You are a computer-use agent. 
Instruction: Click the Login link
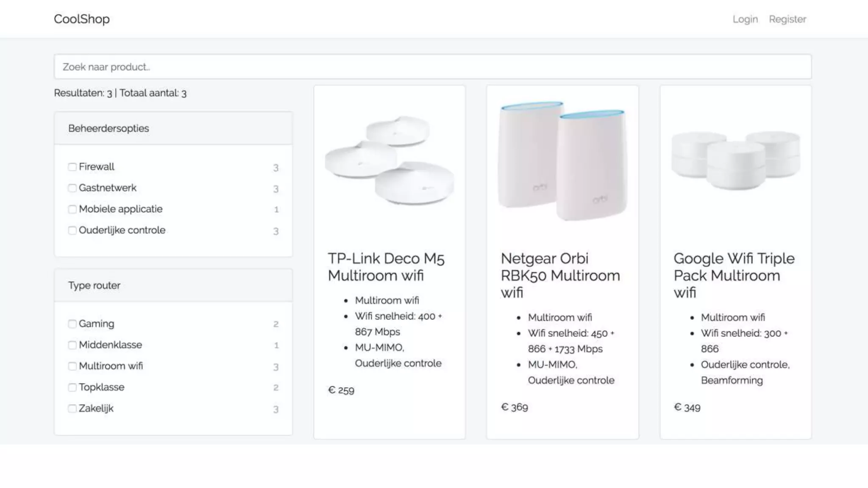745,19
